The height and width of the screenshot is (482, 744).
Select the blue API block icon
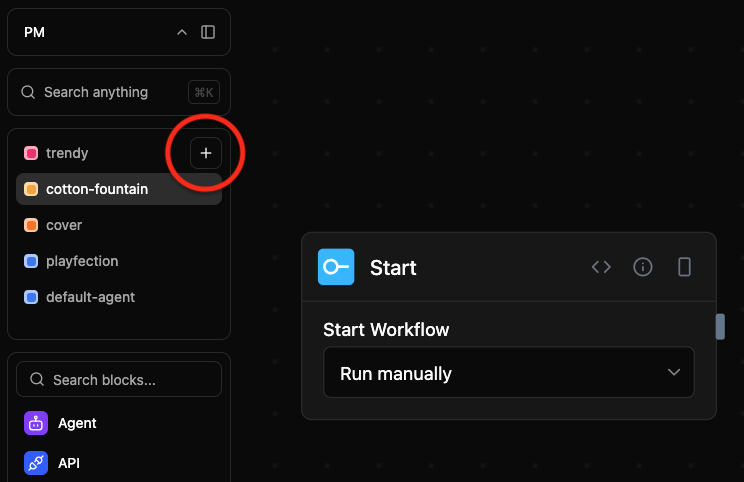click(x=36, y=463)
